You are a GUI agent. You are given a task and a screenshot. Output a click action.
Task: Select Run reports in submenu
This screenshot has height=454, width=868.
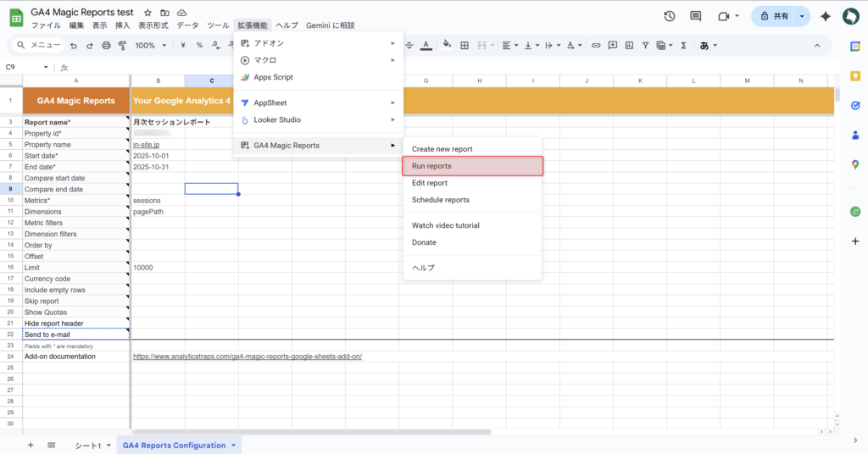pyautogui.click(x=472, y=166)
